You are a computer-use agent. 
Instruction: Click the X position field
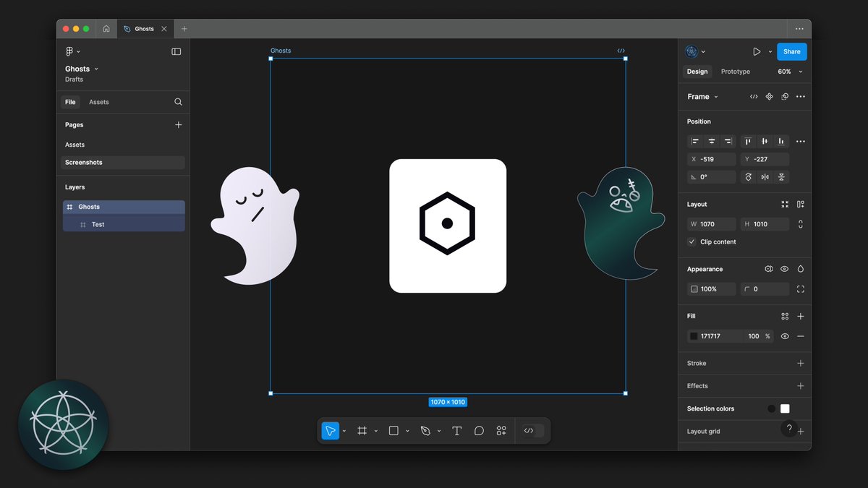(x=712, y=159)
